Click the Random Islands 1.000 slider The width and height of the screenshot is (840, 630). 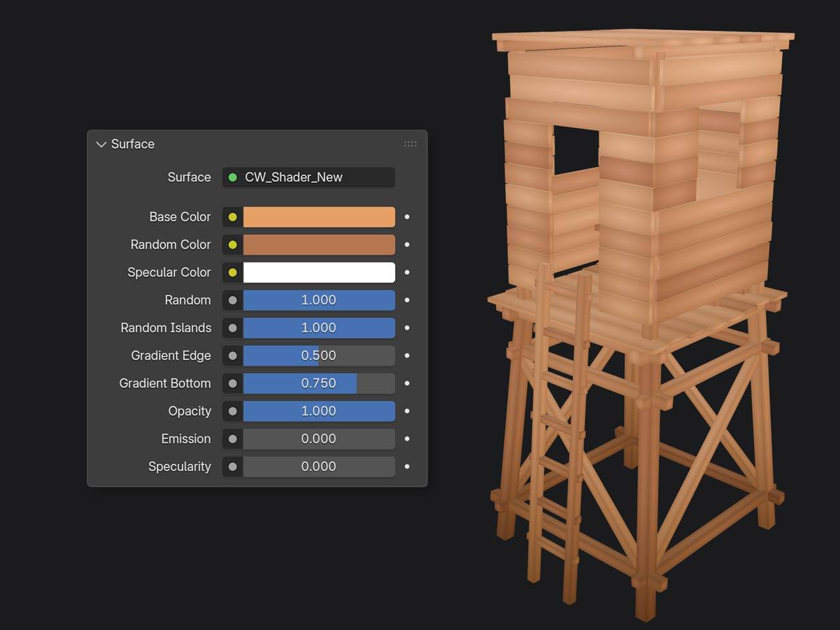tap(319, 327)
